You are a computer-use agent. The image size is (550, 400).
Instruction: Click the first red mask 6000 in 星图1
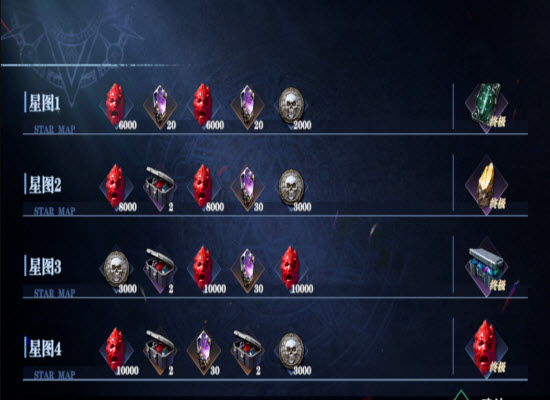pyautogui.click(x=116, y=106)
